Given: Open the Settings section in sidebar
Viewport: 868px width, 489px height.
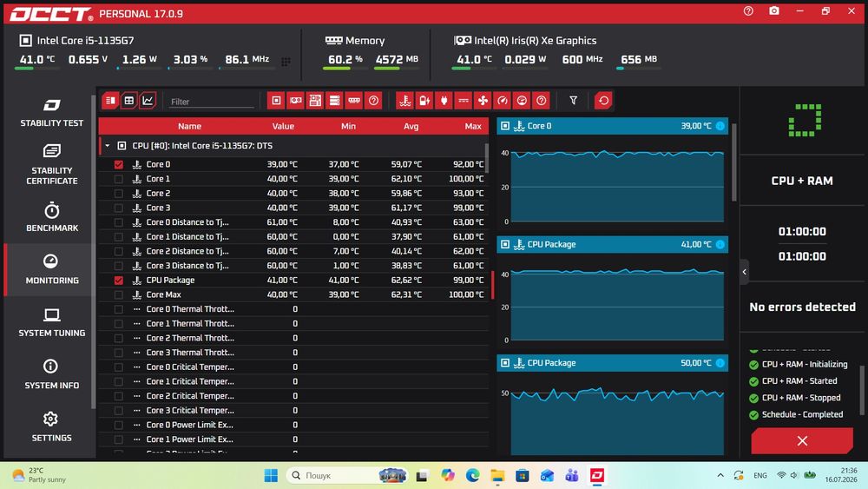Looking at the screenshot, I should [51, 426].
